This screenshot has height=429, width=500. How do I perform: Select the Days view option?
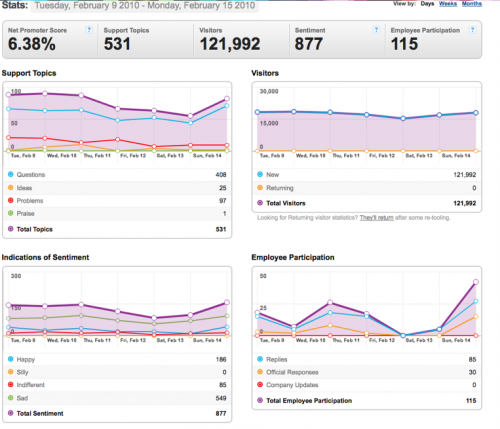[427, 4]
